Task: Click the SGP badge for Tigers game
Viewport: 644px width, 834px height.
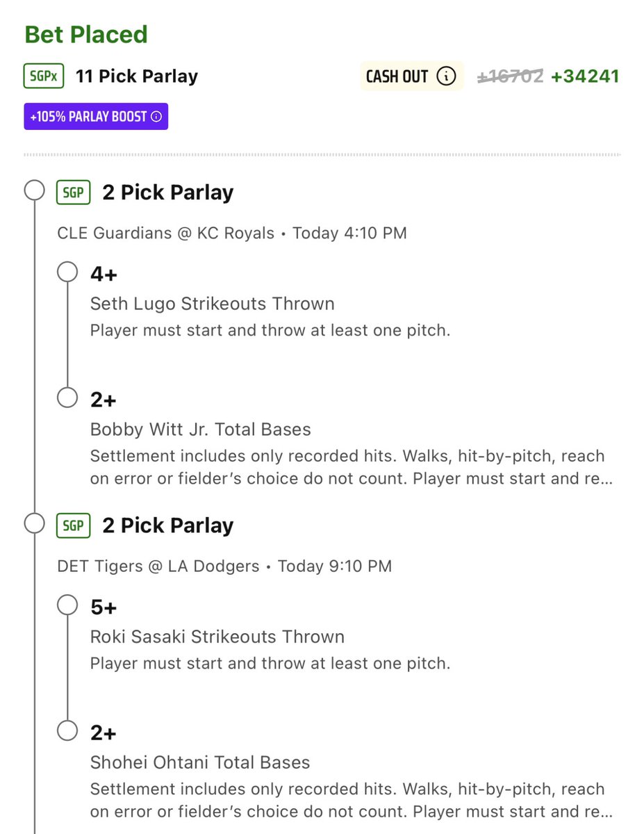Action: coord(74,525)
